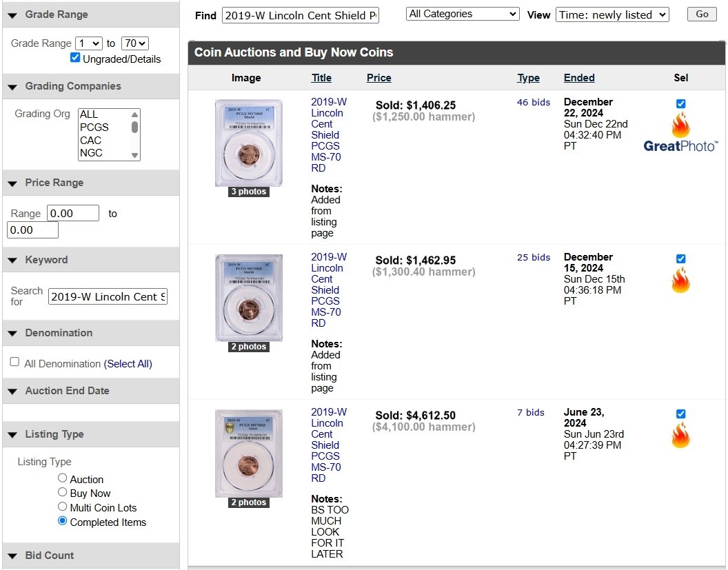Viewport: 728px width, 570px height.
Task: Open the $1,462.95 coin thumbnail image
Action: pyautogui.click(x=248, y=298)
